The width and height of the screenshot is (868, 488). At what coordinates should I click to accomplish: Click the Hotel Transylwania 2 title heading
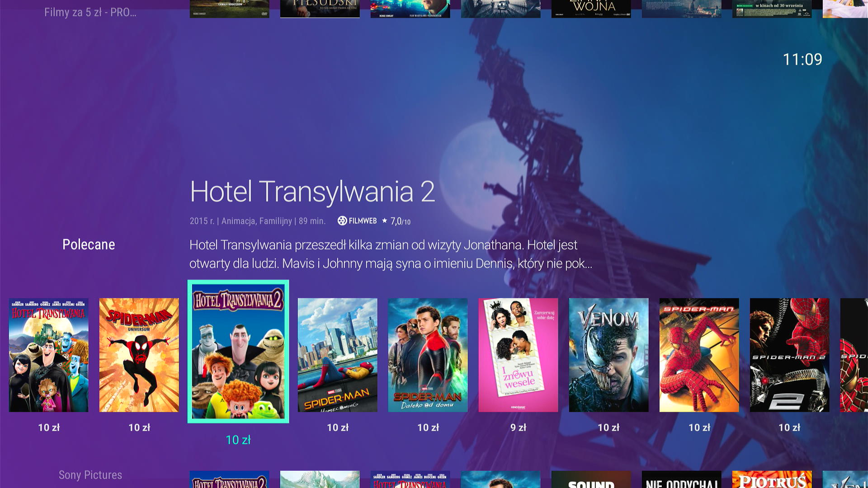[312, 192]
